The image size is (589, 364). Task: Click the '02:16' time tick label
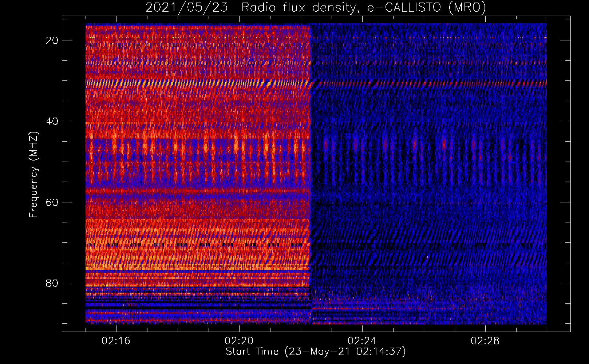[116, 341]
